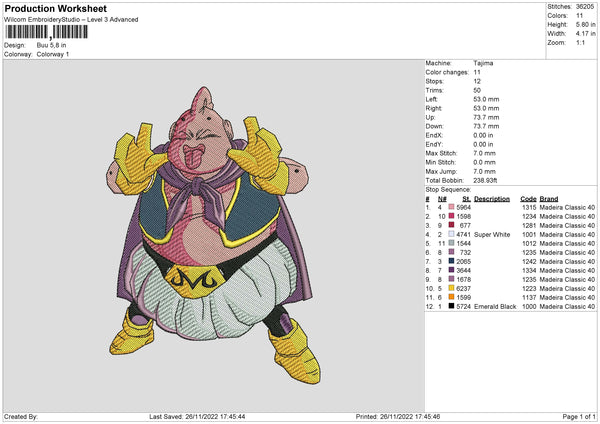Click the Description column header
Viewport: 600px width, 424px height.
tap(492, 198)
